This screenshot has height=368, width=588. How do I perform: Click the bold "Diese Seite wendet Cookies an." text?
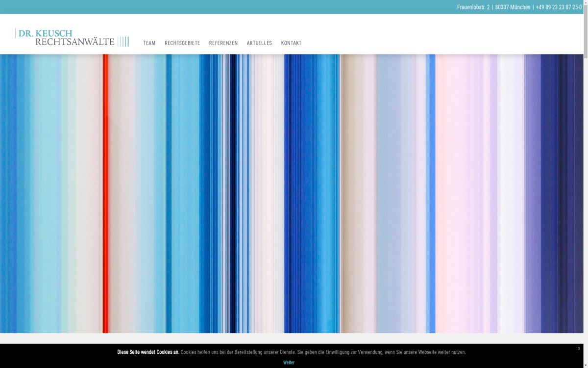tap(148, 352)
